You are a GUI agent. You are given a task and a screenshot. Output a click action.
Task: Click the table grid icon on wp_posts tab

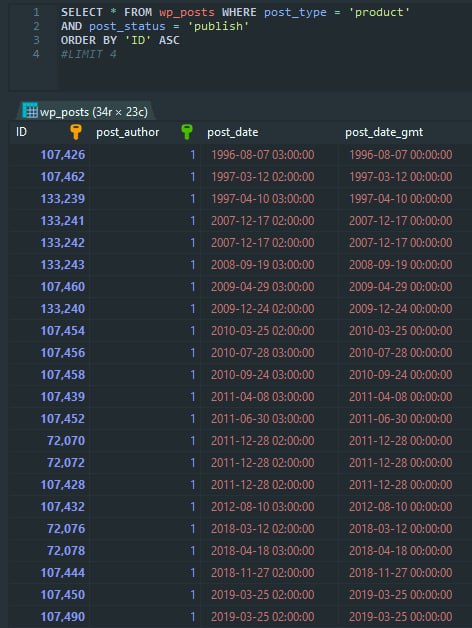click(30, 111)
